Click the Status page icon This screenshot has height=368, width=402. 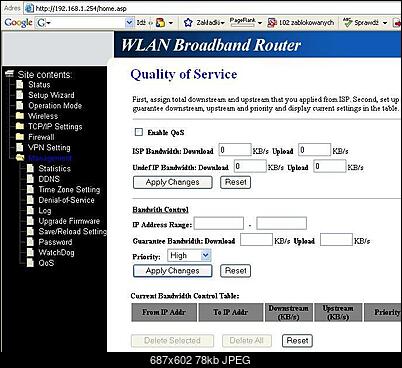[x=20, y=85]
